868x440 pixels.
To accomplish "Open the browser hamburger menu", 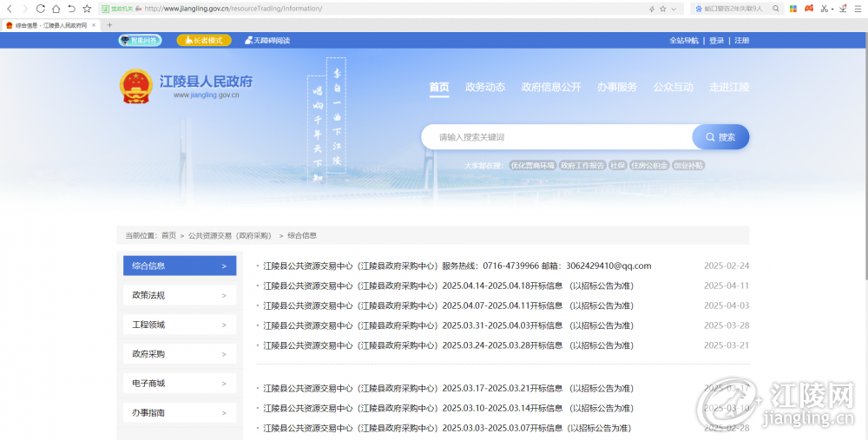I will (x=858, y=9).
